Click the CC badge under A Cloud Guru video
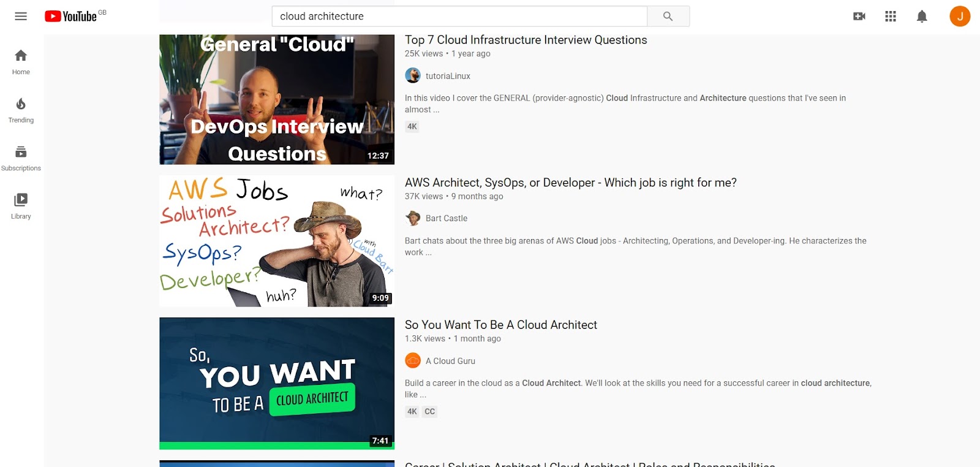Screen dimensions: 980x467 point(430,412)
